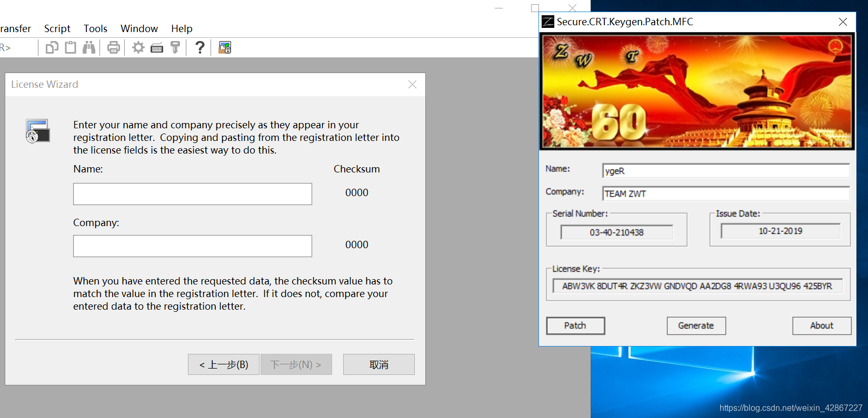Click the keygen window title bar icon
Screen dimensions: 868x418
[x=548, y=22]
